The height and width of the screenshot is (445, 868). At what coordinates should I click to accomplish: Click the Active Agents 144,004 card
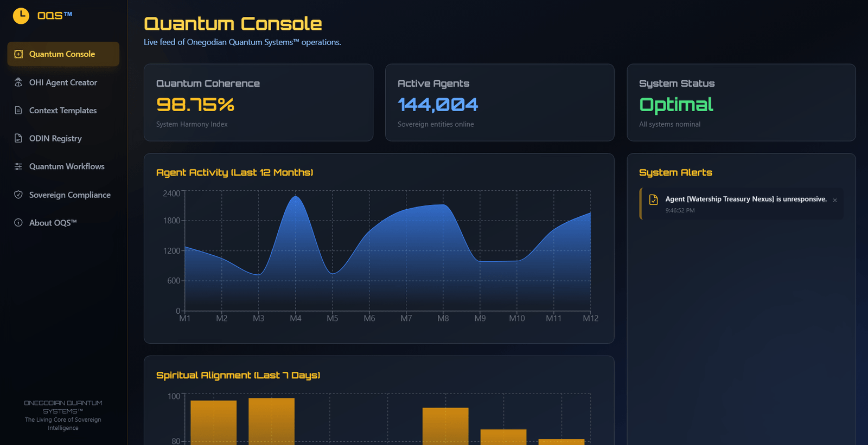click(x=499, y=102)
